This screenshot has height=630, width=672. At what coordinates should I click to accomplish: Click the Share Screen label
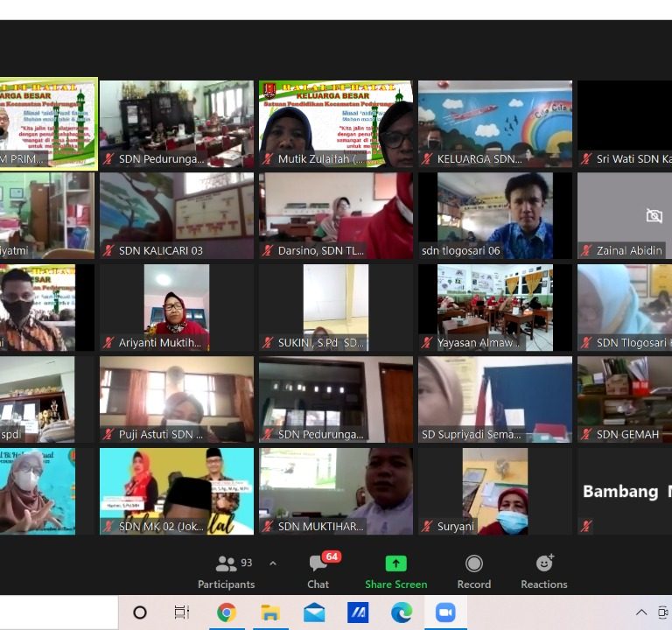click(396, 584)
